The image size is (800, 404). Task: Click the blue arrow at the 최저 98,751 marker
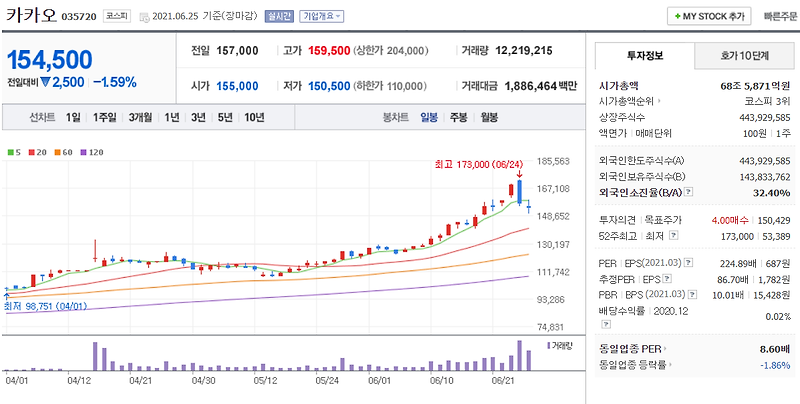7,295
